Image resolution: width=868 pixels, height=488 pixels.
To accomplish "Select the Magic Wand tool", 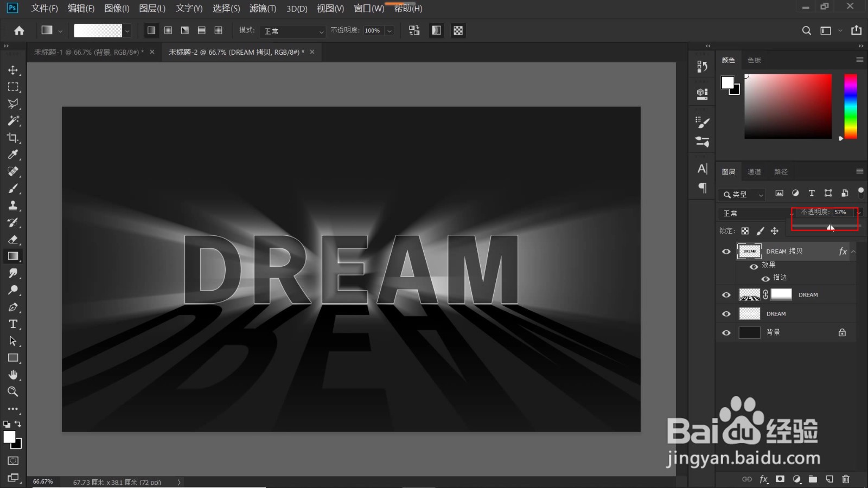I will pyautogui.click(x=13, y=120).
